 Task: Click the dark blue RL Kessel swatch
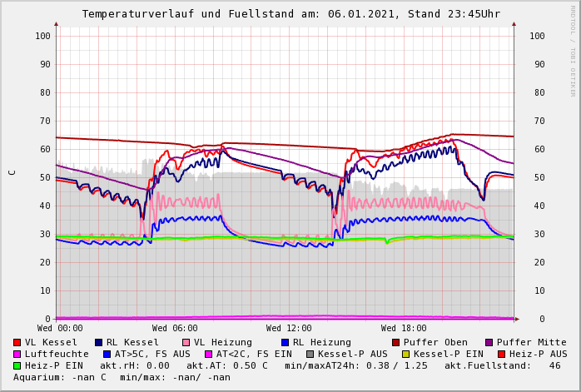tap(98, 342)
